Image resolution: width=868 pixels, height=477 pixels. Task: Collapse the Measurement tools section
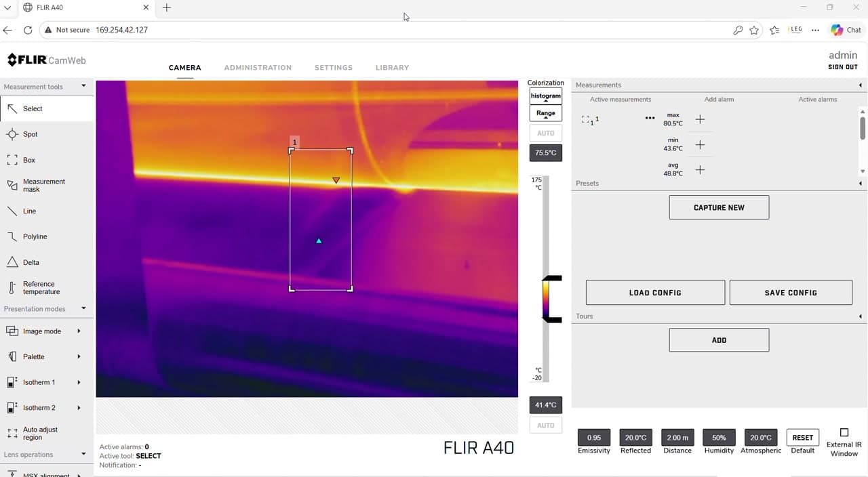pos(83,86)
